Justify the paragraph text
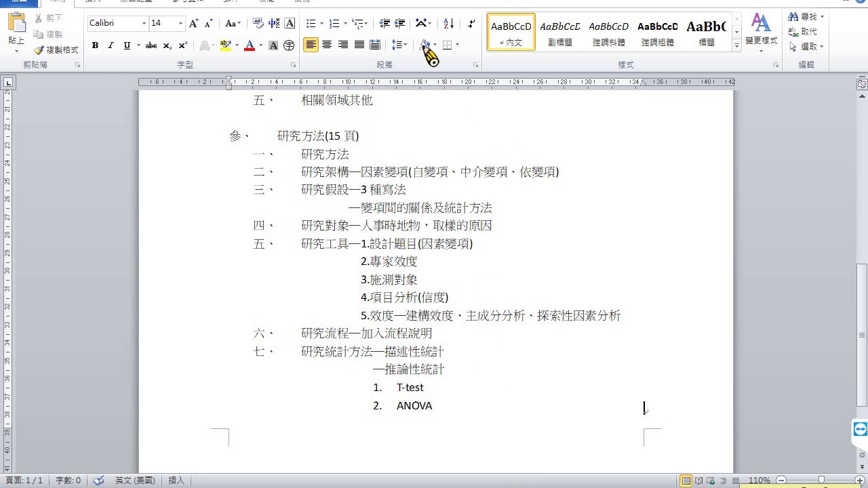This screenshot has width=868, height=488. pyautogui.click(x=359, y=45)
